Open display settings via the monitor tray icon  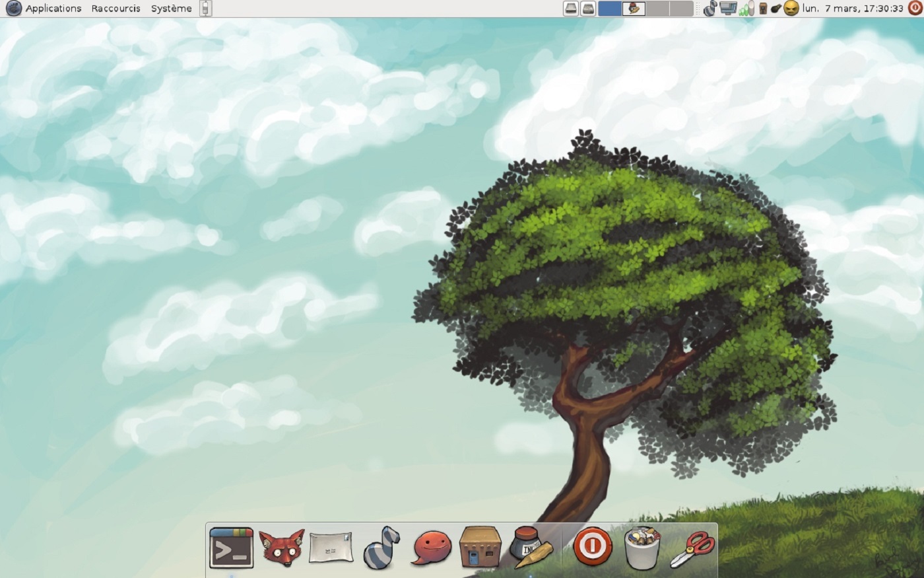pyautogui.click(x=729, y=9)
